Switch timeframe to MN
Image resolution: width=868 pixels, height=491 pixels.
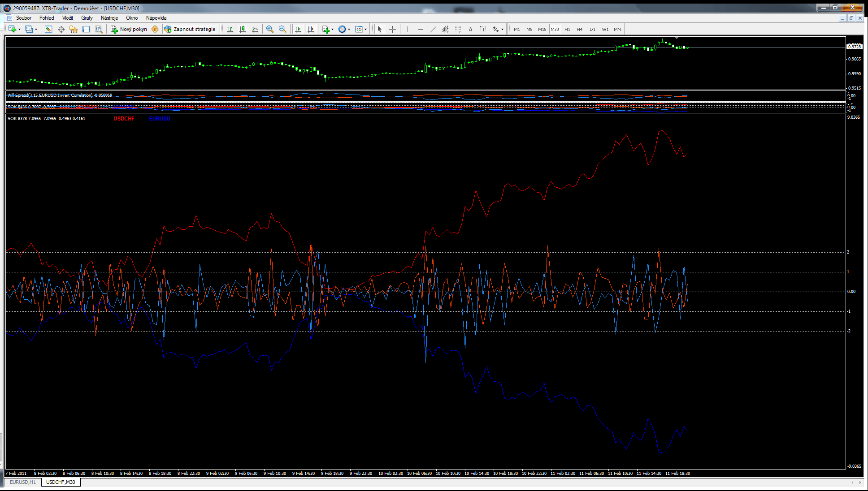click(617, 29)
